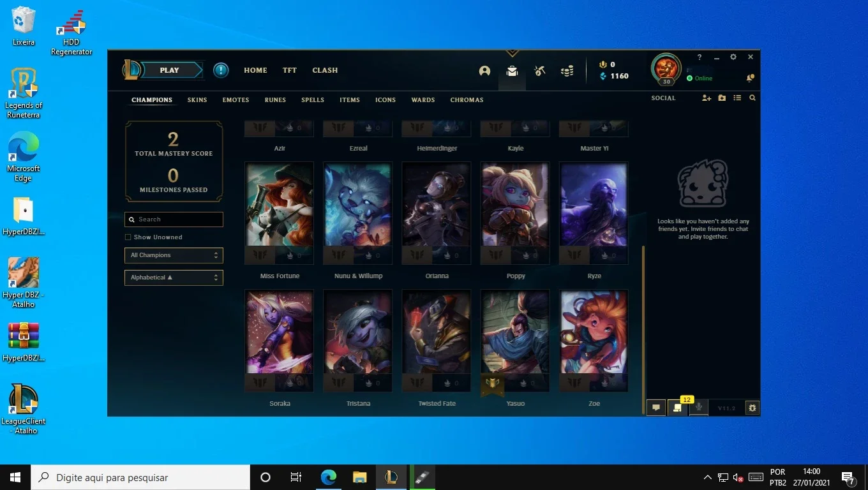Switch to the Items tab

pyautogui.click(x=350, y=100)
